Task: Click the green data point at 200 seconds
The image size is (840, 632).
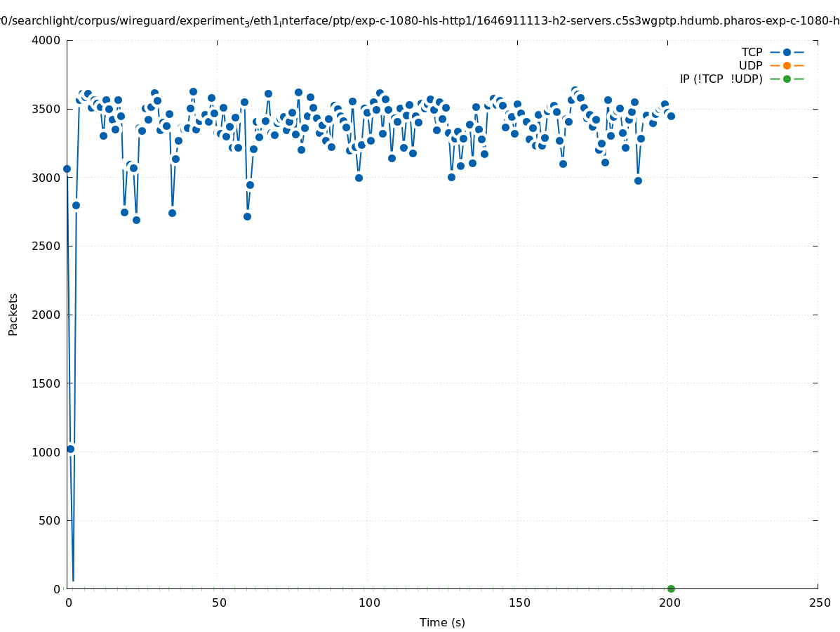Action: [x=671, y=588]
